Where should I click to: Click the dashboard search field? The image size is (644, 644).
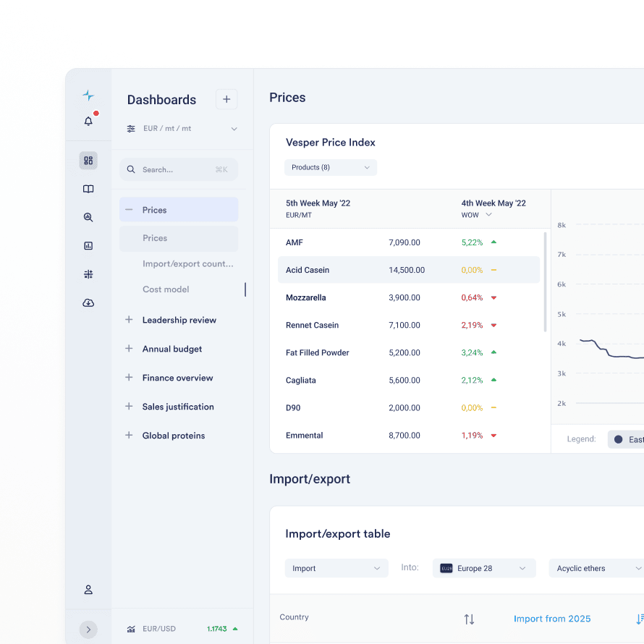pyautogui.click(x=179, y=169)
